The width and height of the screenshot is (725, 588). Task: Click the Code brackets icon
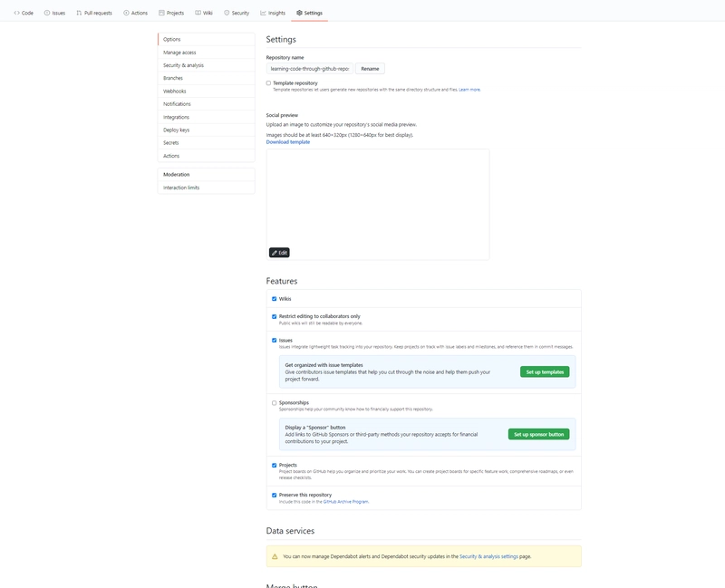pos(16,13)
